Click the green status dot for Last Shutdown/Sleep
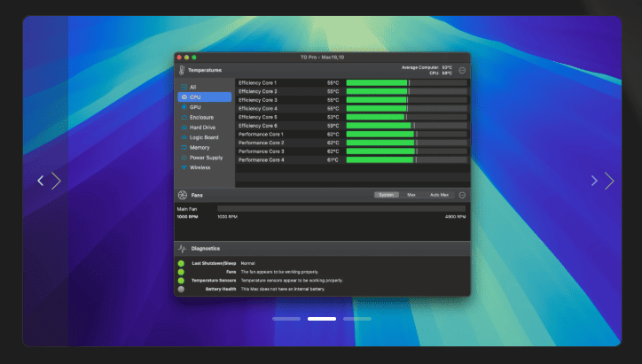 tap(181, 263)
